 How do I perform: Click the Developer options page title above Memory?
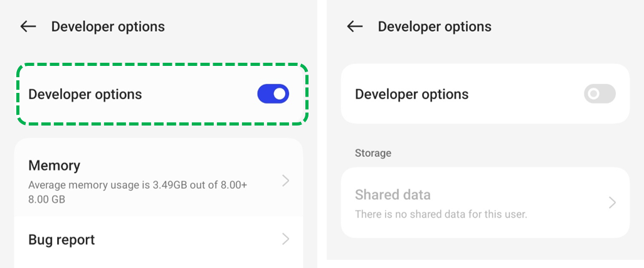click(108, 27)
